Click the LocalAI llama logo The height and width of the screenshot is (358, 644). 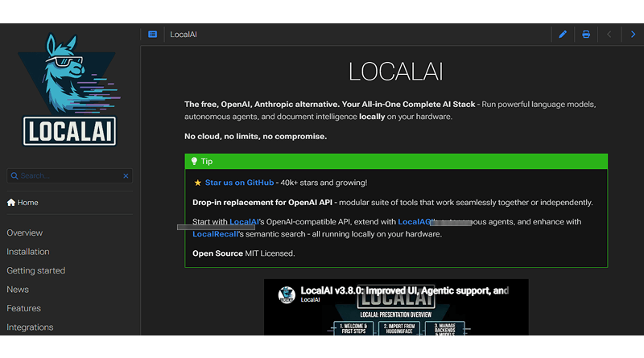click(x=69, y=89)
